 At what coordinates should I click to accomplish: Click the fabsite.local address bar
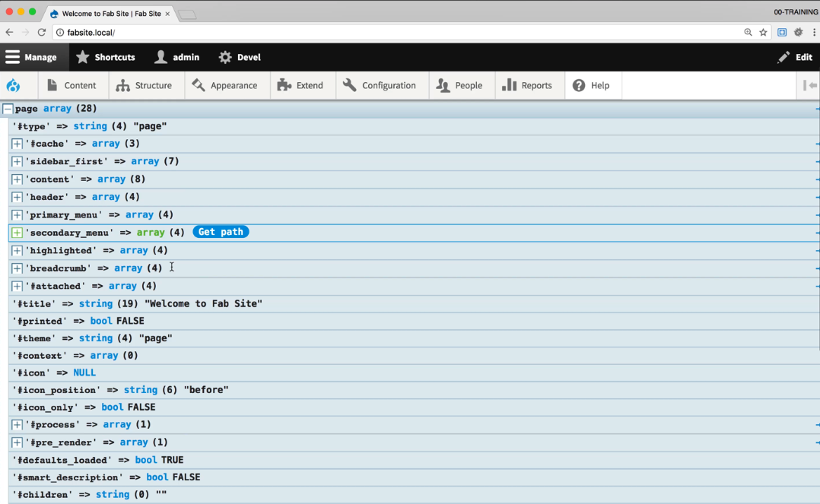coord(397,33)
